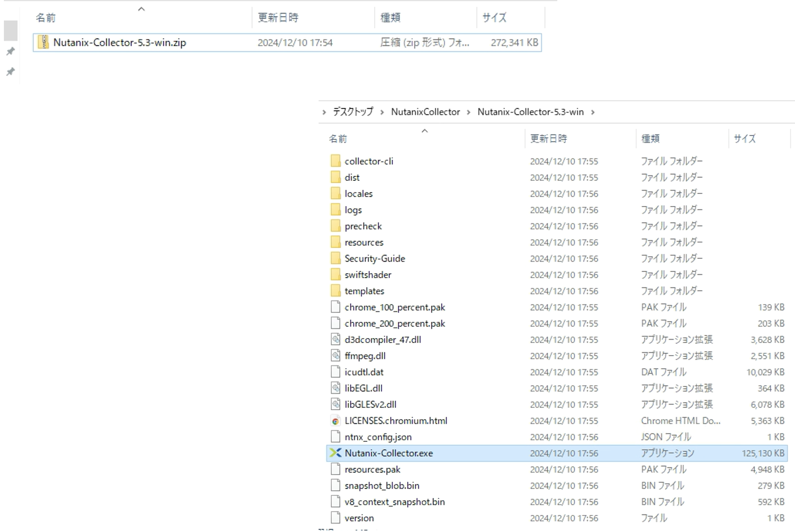The height and width of the screenshot is (532, 795).
Task: Expand the chevron after NutanixCollector in breadcrumb
Action: pyautogui.click(x=469, y=112)
